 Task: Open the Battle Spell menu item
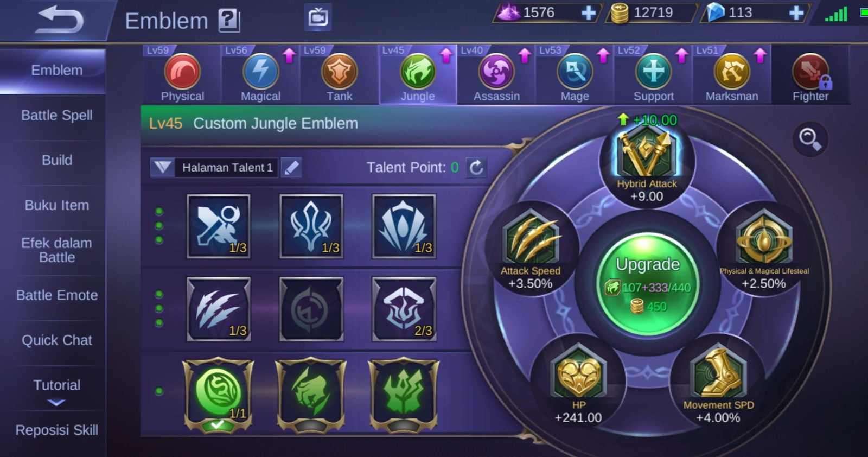[x=56, y=115]
